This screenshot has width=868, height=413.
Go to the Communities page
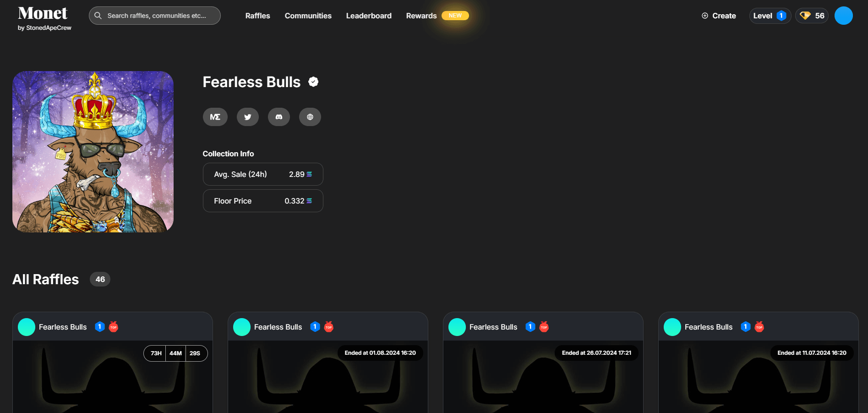pos(308,16)
